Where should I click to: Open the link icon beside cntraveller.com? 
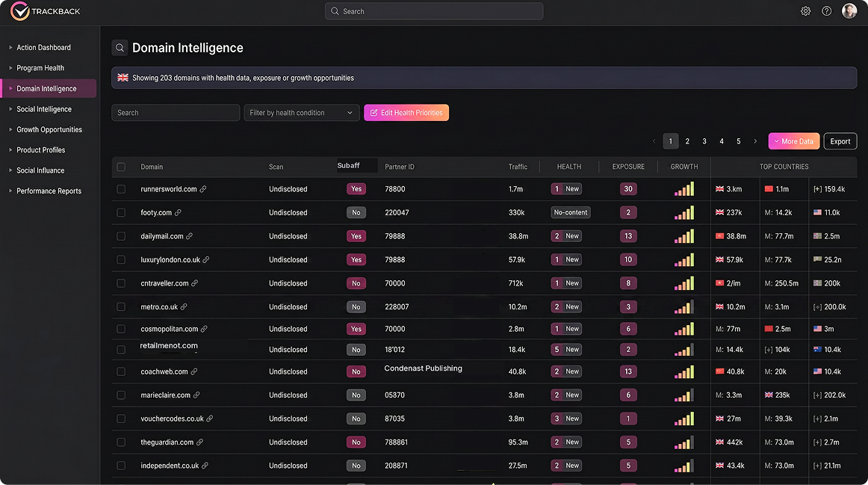pyautogui.click(x=194, y=283)
